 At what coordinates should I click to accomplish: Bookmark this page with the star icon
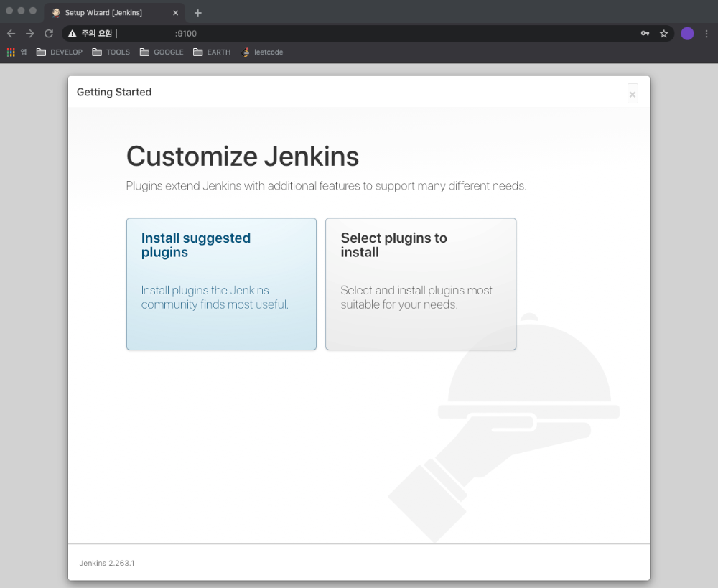[663, 34]
